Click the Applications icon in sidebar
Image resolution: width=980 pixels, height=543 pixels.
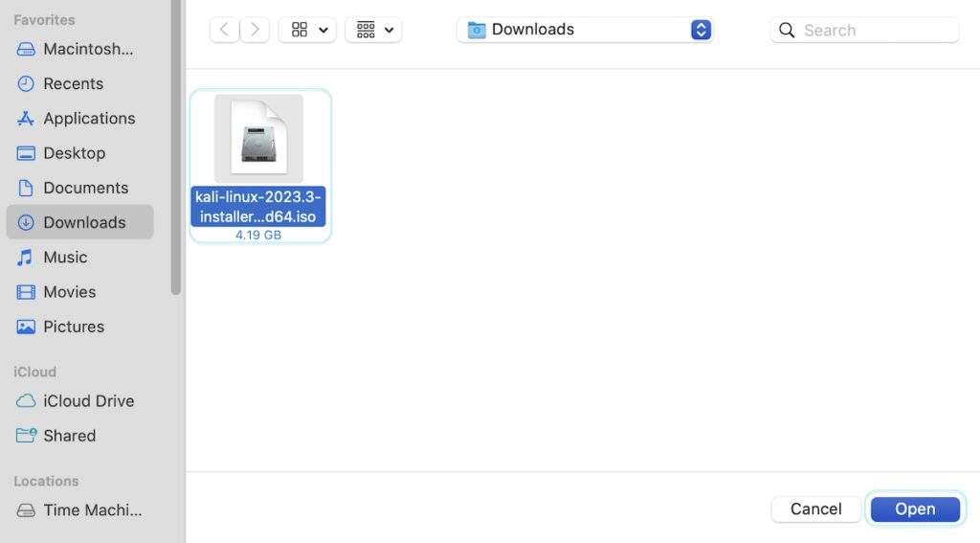point(26,118)
